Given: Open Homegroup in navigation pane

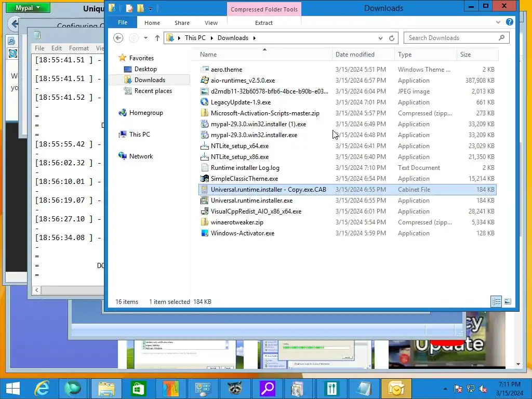Looking at the screenshot, I should (146, 113).
